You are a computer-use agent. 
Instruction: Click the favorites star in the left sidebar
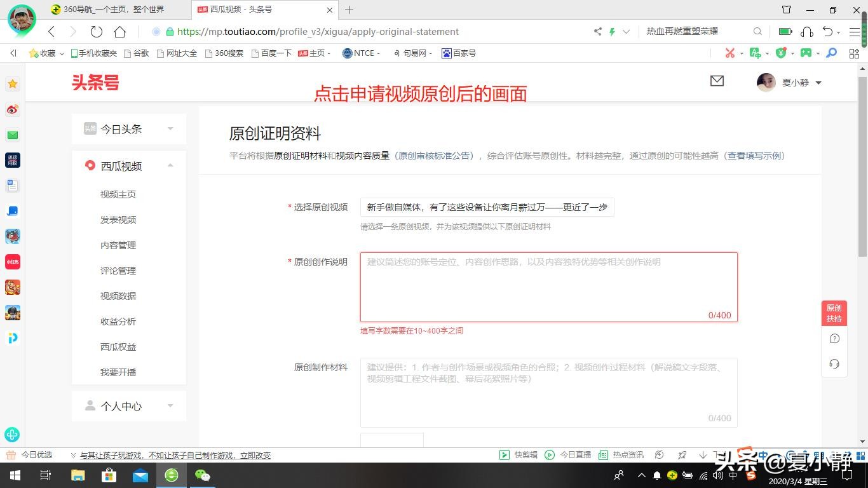point(13,84)
